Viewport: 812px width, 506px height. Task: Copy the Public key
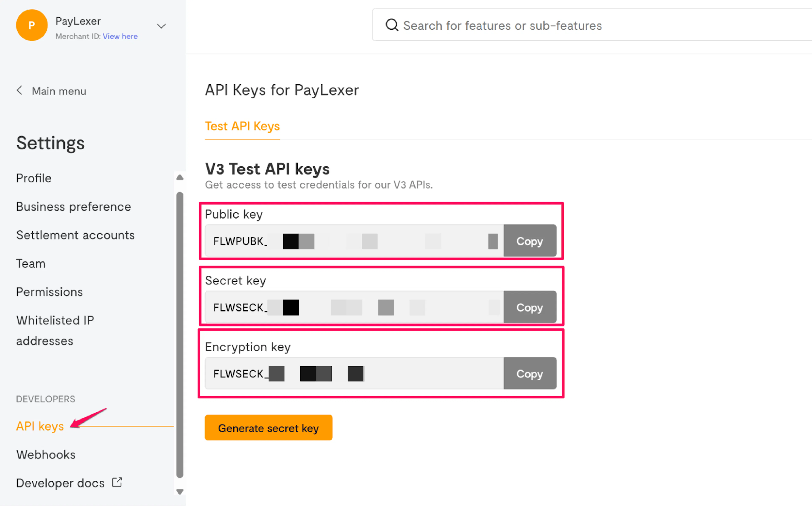529,241
